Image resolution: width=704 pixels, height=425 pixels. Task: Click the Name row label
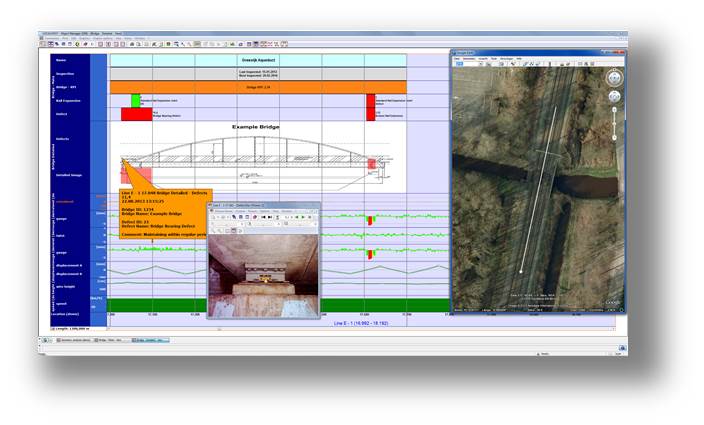pos(61,60)
